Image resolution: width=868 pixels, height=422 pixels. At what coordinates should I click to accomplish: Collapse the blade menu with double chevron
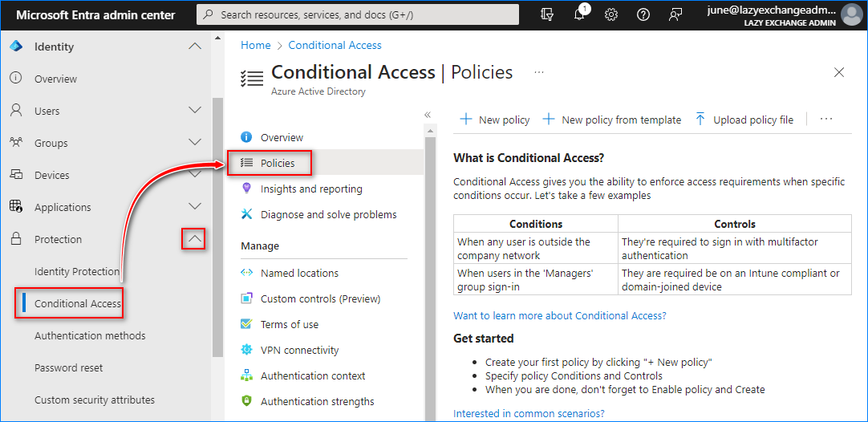428,115
